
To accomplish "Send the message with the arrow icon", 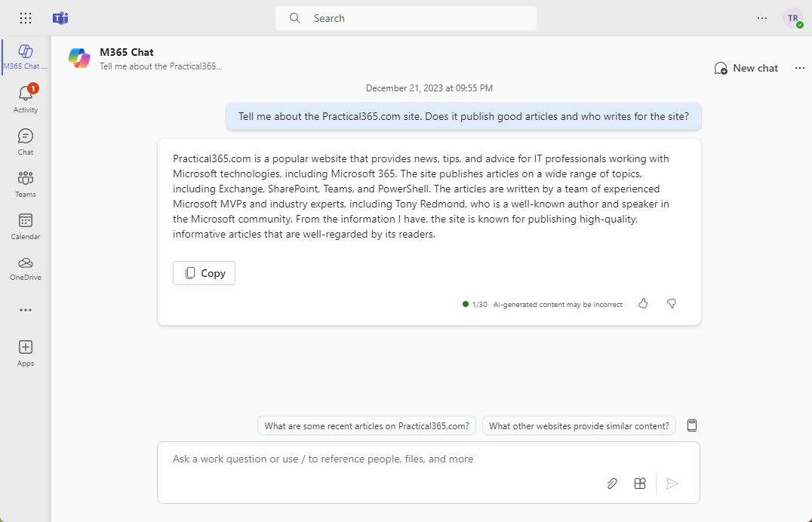I will 672,483.
